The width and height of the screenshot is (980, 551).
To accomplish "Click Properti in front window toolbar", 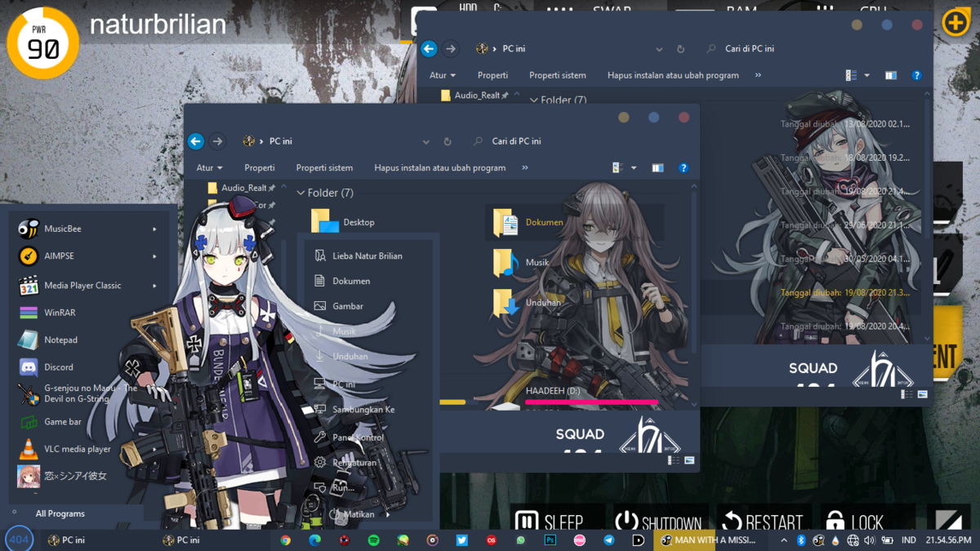I will point(259,168).
